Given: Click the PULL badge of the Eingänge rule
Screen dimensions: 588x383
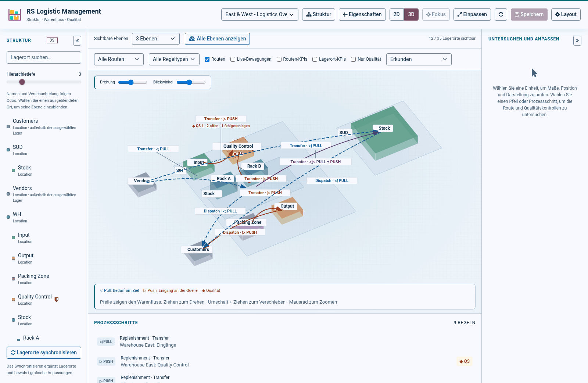Looking at the screenshot, I should 106,341.
